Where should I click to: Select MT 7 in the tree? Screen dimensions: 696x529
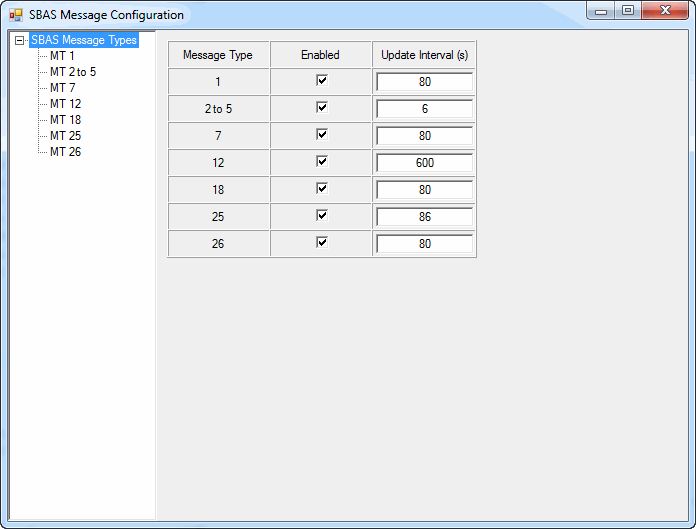(63, 88)
